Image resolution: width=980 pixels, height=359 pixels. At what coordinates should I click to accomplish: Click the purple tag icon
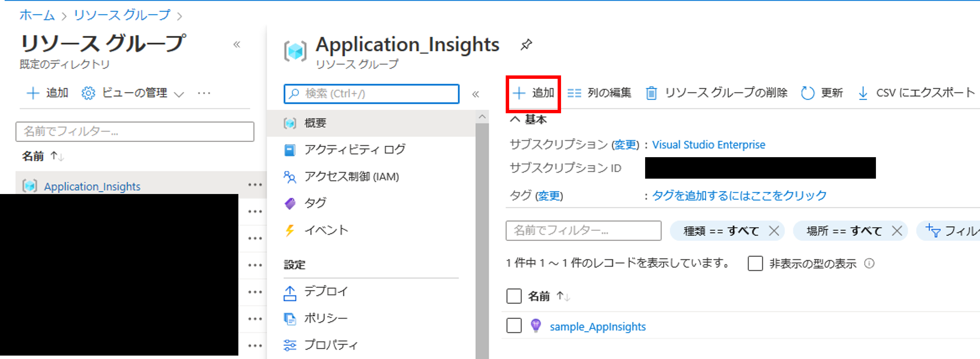coord(290,204)
